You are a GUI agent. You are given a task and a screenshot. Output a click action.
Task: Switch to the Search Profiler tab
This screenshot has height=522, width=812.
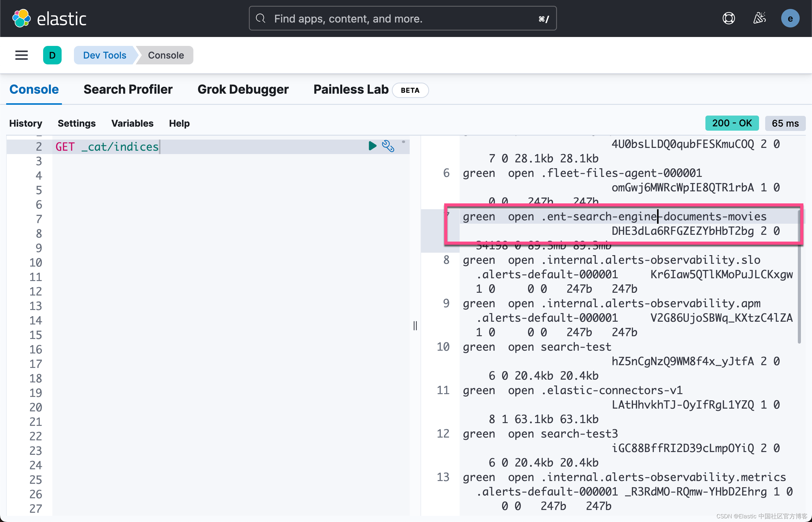128,89
